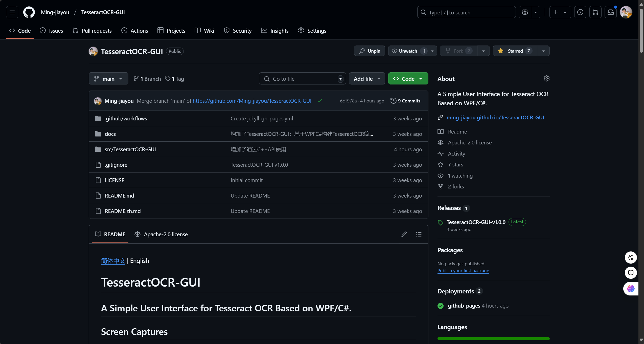
Task: Expand the Unwatch options dropdown
Action: click(x=432, y=51)
